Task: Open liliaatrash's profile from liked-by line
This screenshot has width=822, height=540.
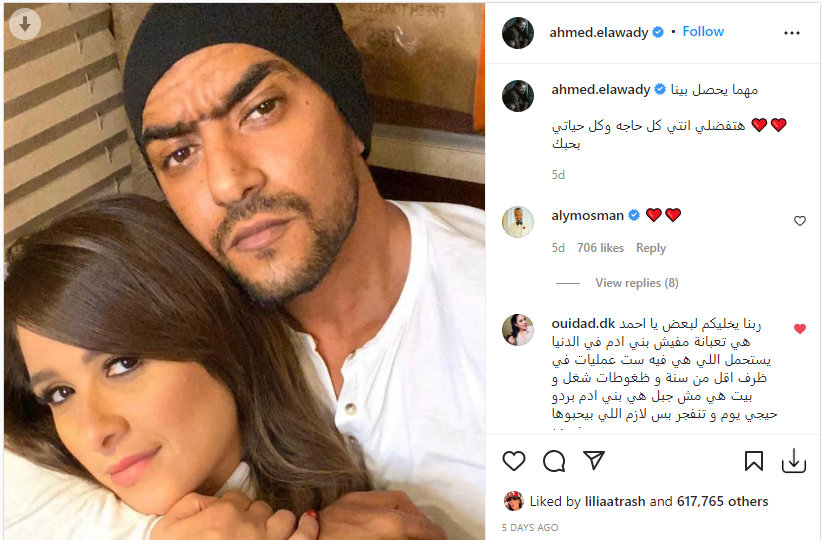Action: 615,502
